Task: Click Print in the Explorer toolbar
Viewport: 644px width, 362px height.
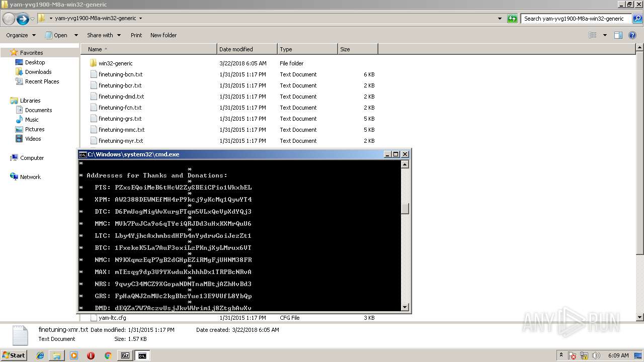Action: click(136, 35)
